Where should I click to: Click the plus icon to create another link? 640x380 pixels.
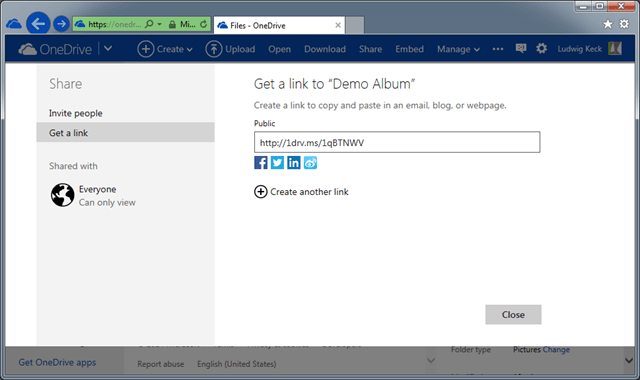coord(261,191)
